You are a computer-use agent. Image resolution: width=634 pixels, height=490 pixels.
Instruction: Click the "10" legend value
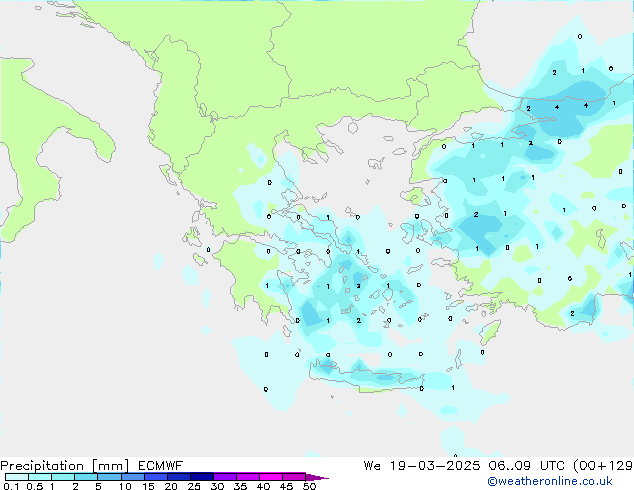point(125,486)
